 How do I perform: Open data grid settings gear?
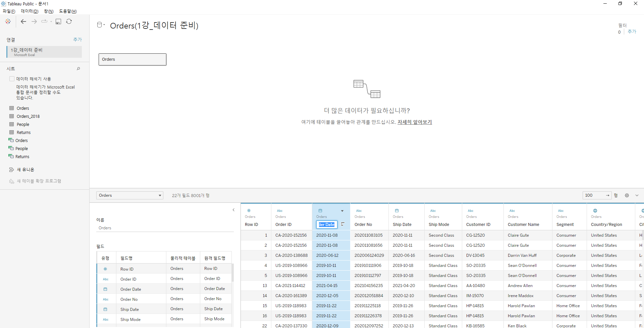[627, 195]
